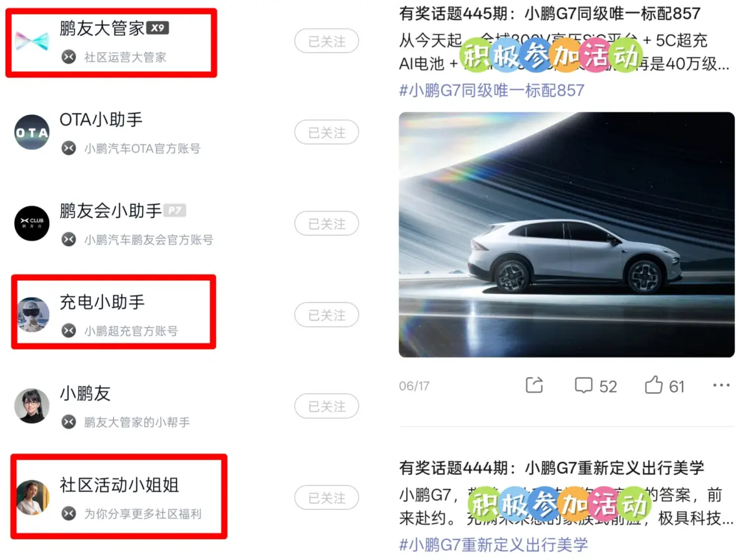746x560 pixels.
Task: Open hashtag #小鹏G7重新定义出行美学
Action: point(494,544)
